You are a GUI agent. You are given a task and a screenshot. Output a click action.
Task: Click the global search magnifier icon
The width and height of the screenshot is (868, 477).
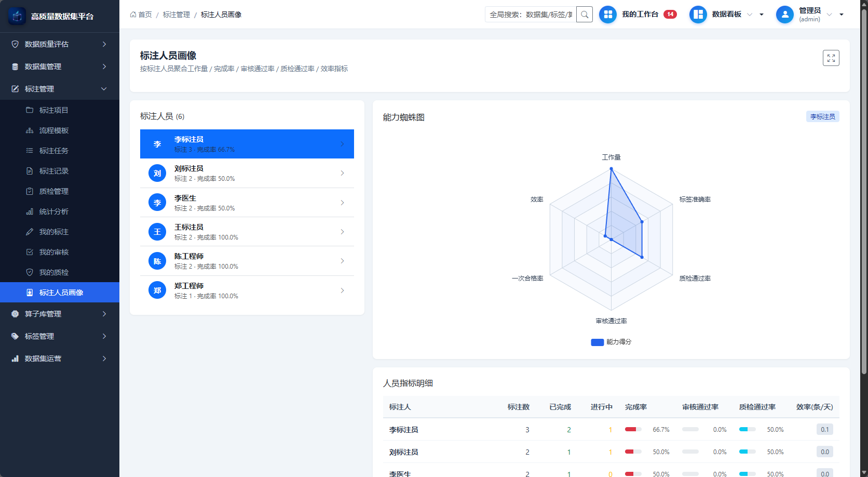(x=585, y=15)
